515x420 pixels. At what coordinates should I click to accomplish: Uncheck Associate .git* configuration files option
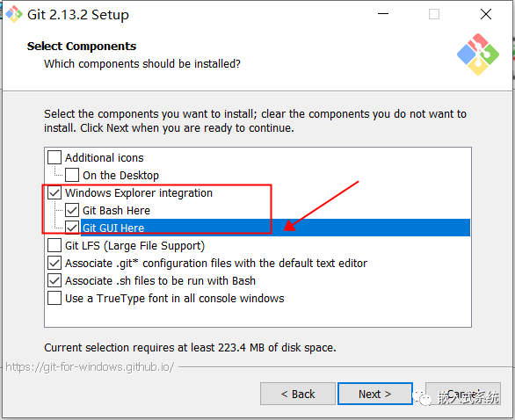54,263
